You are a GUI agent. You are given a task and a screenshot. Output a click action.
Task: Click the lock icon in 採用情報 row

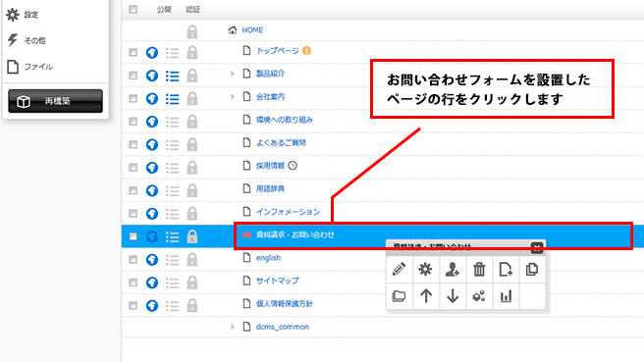191,167
